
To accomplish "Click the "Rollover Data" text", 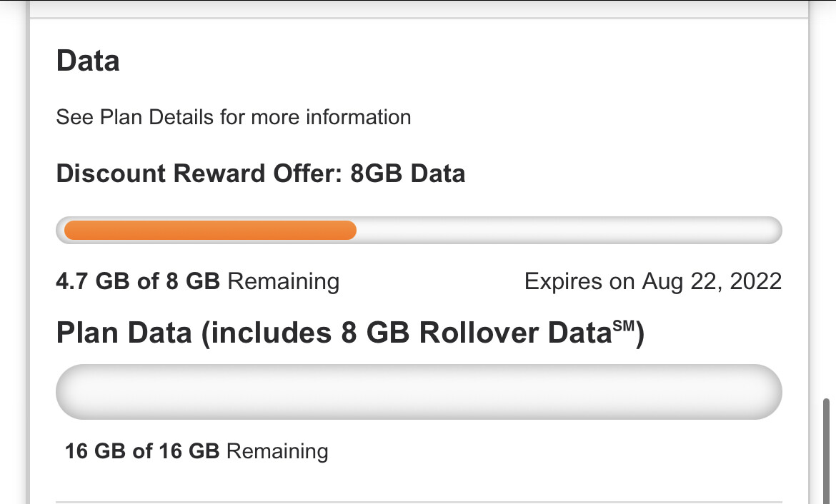I will click(513, 333).
